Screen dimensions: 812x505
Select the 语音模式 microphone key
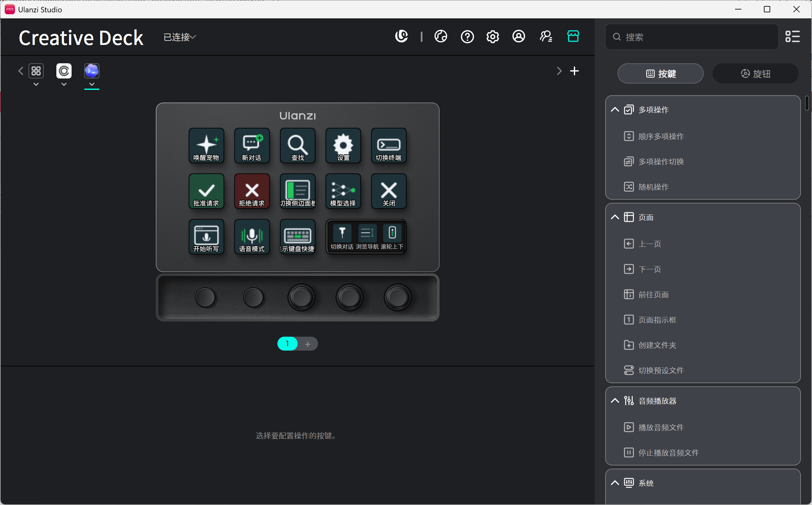pyautogui.click(x=252, y=236)
